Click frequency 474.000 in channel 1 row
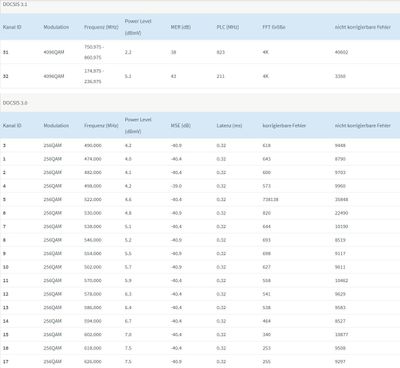 point(93,159)
